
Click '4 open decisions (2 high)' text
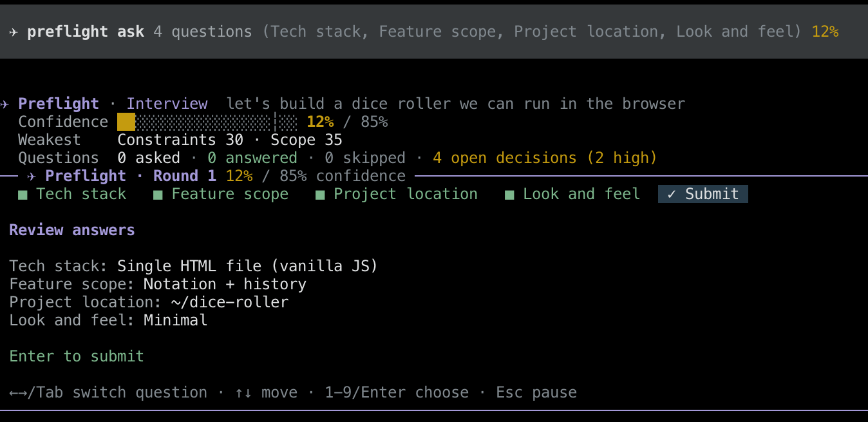click(x=545, y=158)
